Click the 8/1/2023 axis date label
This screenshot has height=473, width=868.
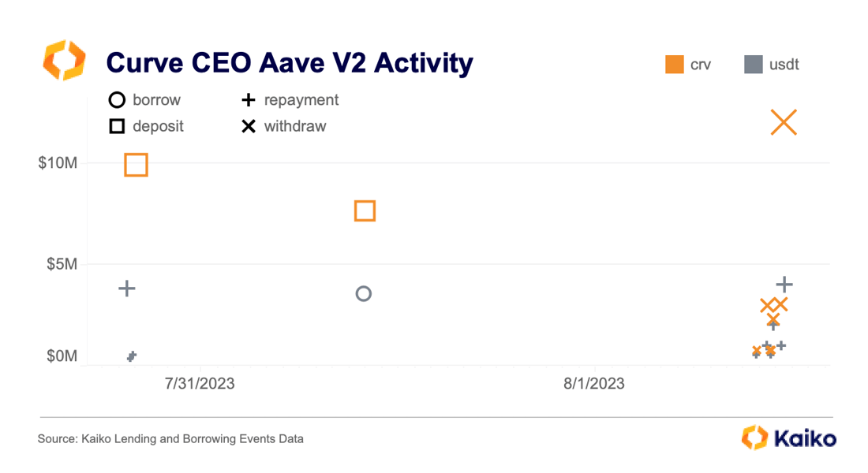594,383
